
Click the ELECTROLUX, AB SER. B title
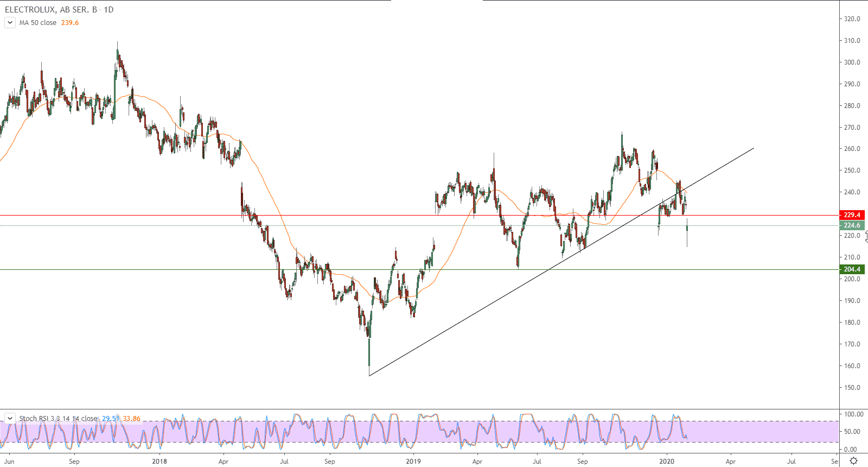[x=51, y=10]
